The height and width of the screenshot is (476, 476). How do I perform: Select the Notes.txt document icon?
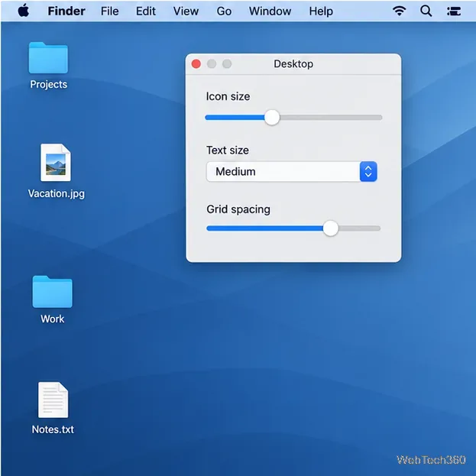pos(53,400)
